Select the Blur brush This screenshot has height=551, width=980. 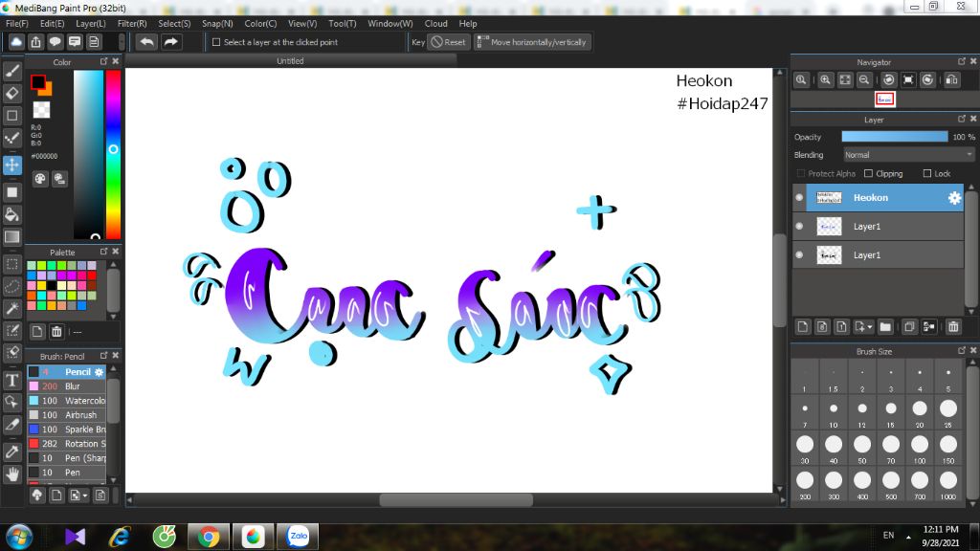67,386
